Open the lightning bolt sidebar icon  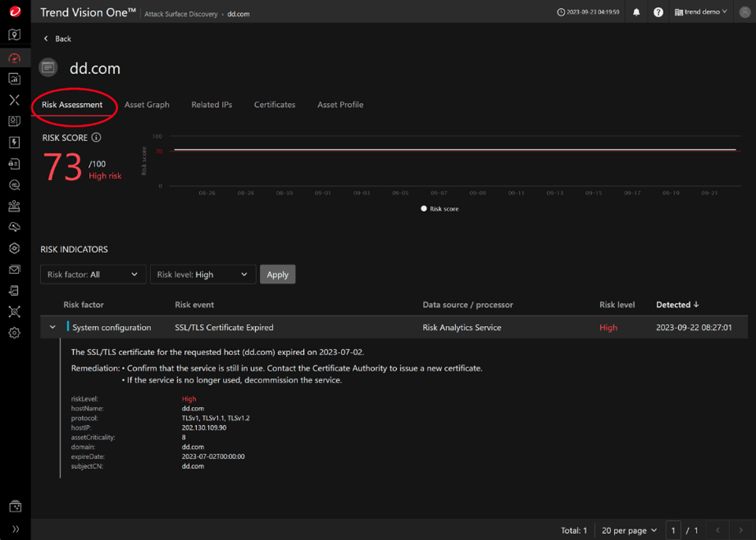[x=14, y=142]
